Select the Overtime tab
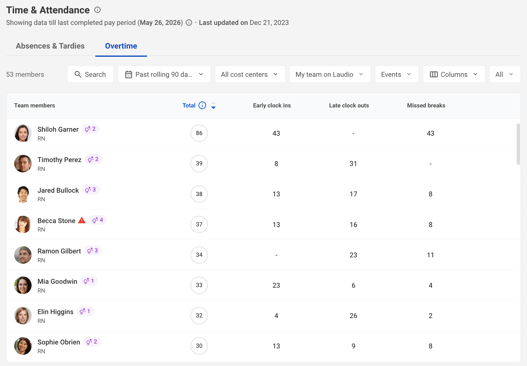This screenshot has width=527, height=366. pyautogui.click(x=121, y=46)
